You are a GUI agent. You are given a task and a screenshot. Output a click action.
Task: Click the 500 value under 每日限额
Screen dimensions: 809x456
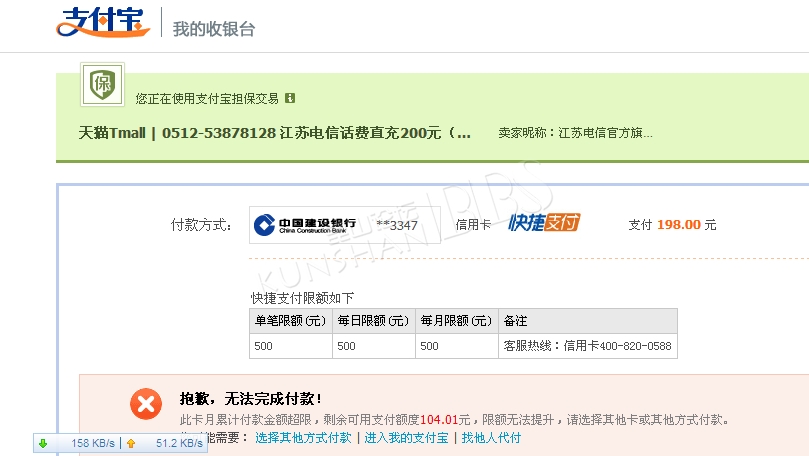(x=346, y=346)
